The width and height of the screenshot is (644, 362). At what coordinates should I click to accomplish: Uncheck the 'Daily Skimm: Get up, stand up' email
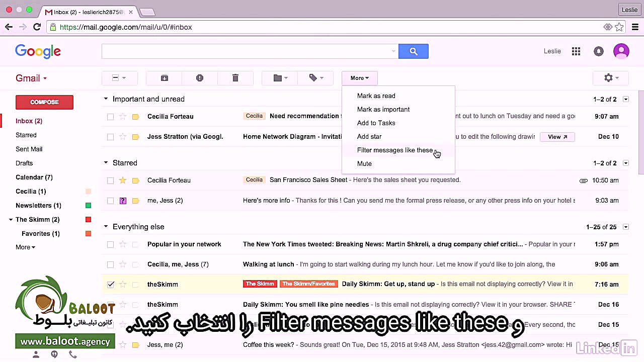pyautogui.click(x=110, y=285)
